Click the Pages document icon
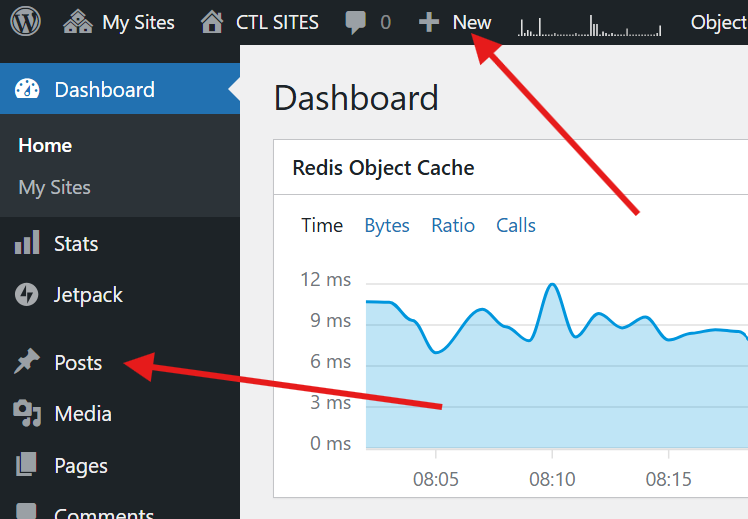The width and height of the screenshot is (748, 519). click(27, 464)
